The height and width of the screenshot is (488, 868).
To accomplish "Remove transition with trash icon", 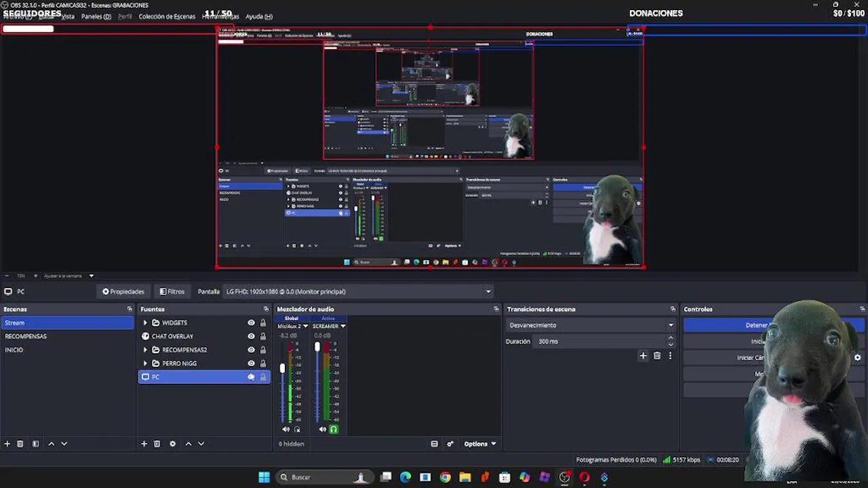I will coord(656,356).
